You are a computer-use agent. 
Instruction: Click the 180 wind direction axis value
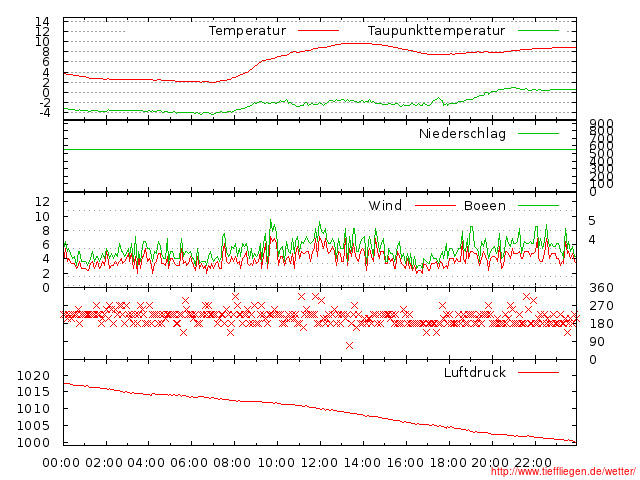pos(601,324)
